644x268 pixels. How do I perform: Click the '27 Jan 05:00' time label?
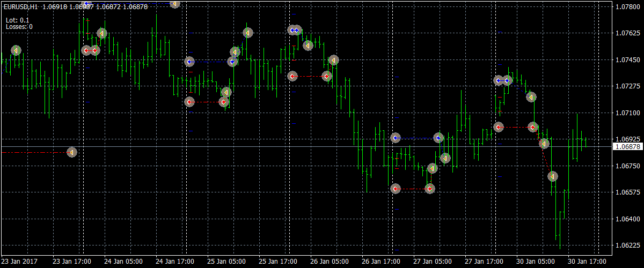[x=433, y=262]
